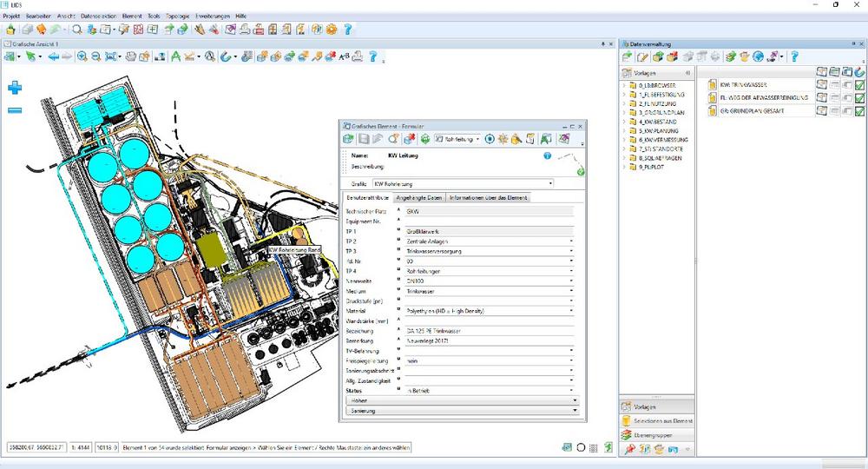Toggle checkbox for KW: TRINKWASSER layer
Viewport: 868px width, 469px height.
[x=859, y=85]
